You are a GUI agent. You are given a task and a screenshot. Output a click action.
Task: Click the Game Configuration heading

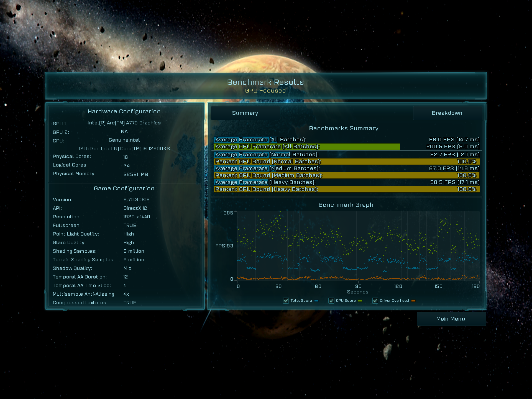tap(124, 188)
